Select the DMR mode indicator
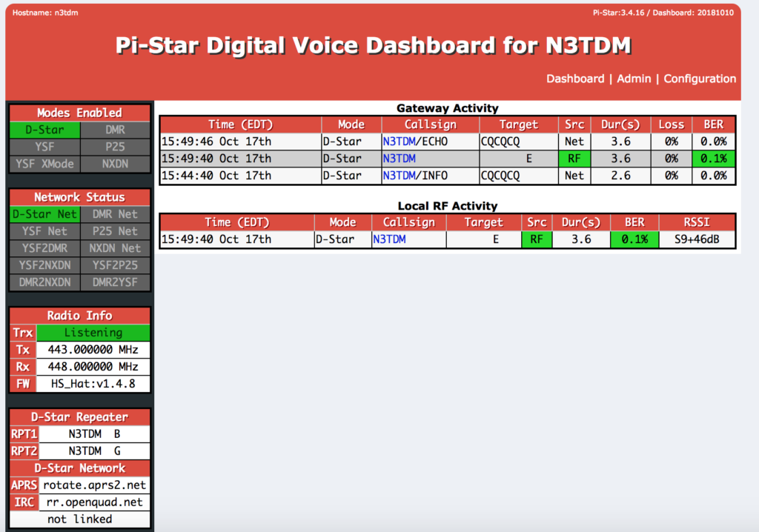This screenshot has width=759, height=532. (x=115, y=130)
